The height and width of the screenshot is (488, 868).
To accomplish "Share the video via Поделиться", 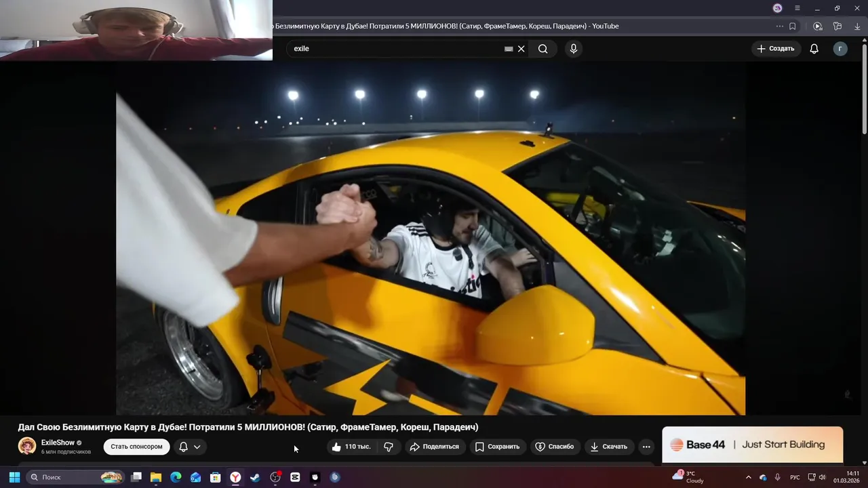I will click(x=435, y=447).
